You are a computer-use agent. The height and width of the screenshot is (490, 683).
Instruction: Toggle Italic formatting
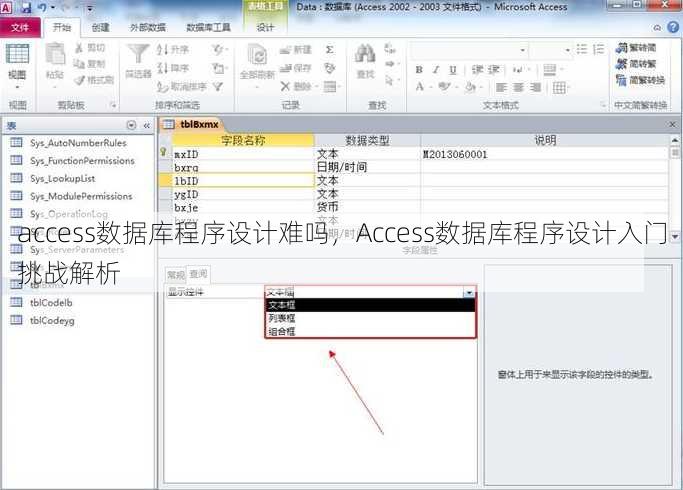(436, 70)
